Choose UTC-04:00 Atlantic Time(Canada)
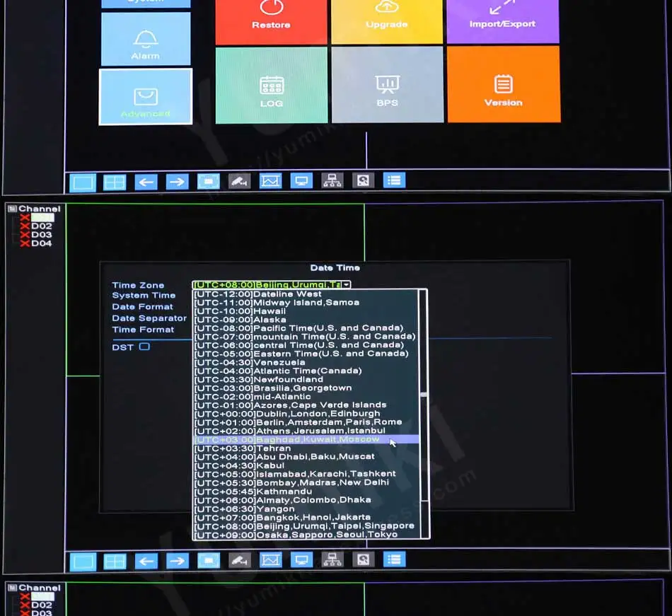This screenshot has height=616, width=672. tap(306, 371)
